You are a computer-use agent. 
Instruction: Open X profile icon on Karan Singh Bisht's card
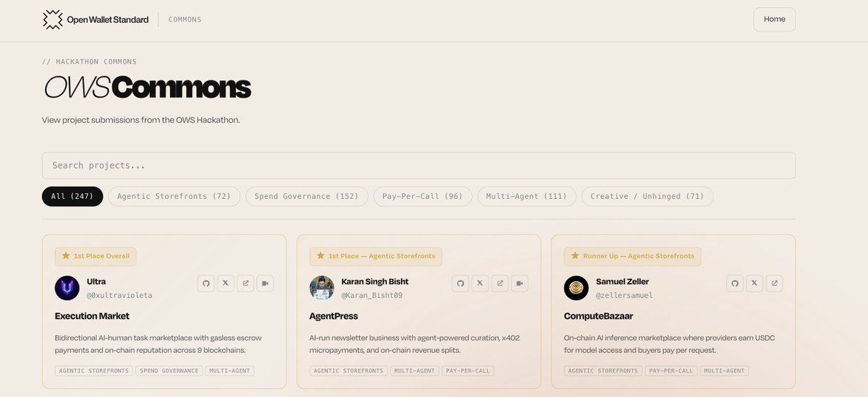(x=480, y=283)
